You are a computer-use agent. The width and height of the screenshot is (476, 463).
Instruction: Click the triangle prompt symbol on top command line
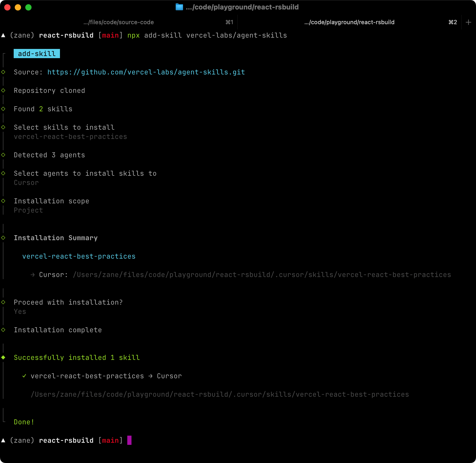point(3,35)
